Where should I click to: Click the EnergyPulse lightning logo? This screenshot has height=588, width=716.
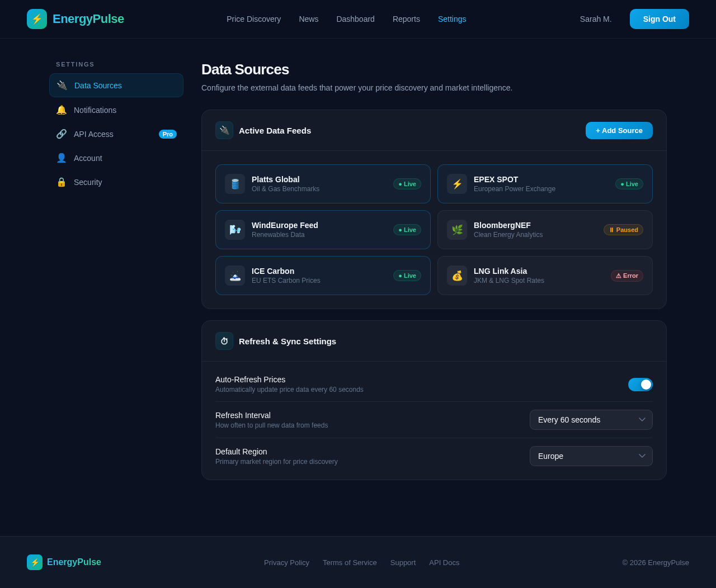(x=36, y=18)
